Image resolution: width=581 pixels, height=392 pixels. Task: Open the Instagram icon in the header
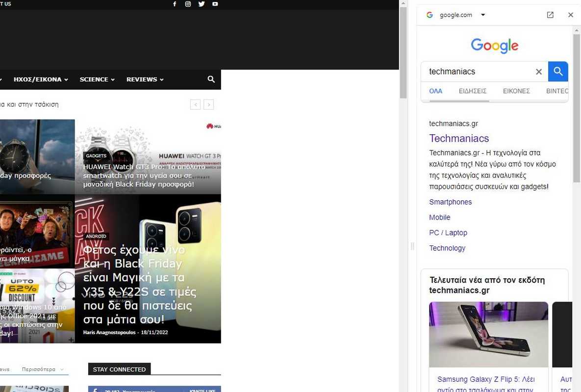(188, 4)
